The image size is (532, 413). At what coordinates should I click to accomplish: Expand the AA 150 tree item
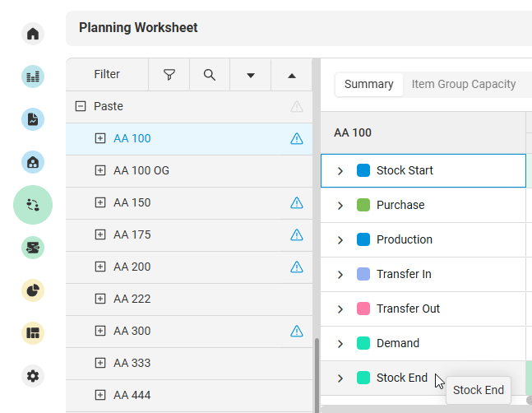point(100,203)
